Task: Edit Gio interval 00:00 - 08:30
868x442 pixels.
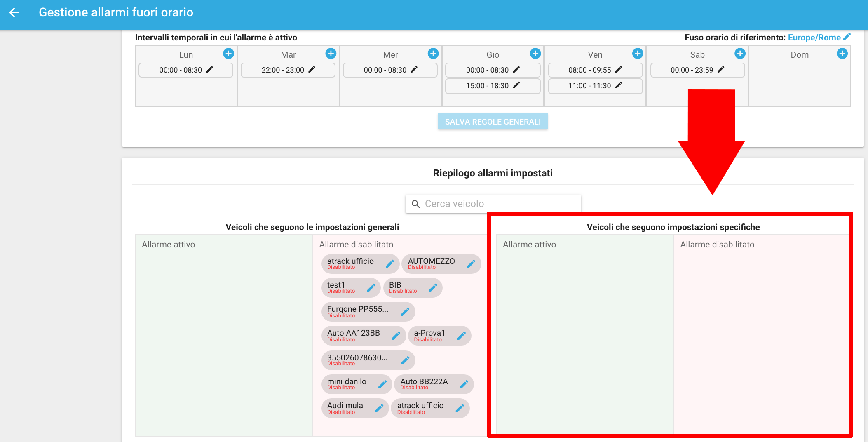Action: 516,69
